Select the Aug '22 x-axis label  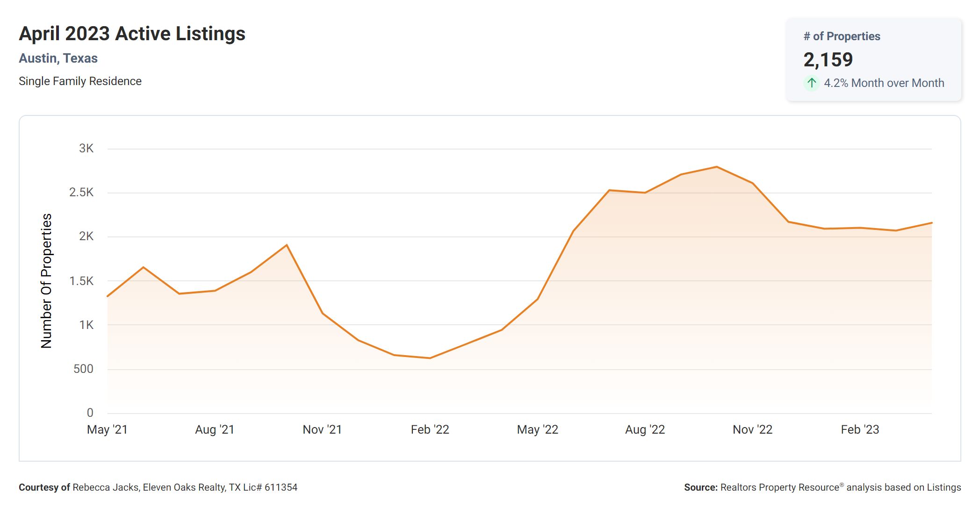pyautogui.click(x=645, y=429)
